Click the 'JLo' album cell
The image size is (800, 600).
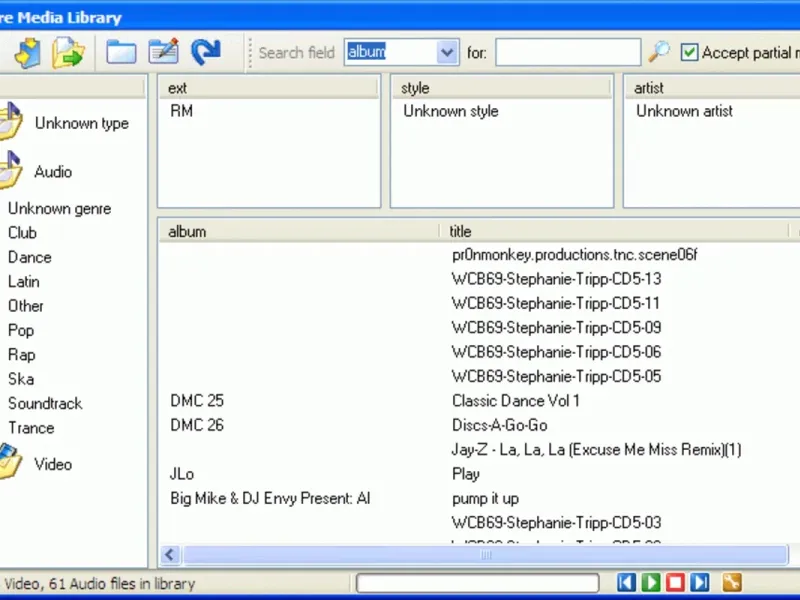(x=182, y=474)
